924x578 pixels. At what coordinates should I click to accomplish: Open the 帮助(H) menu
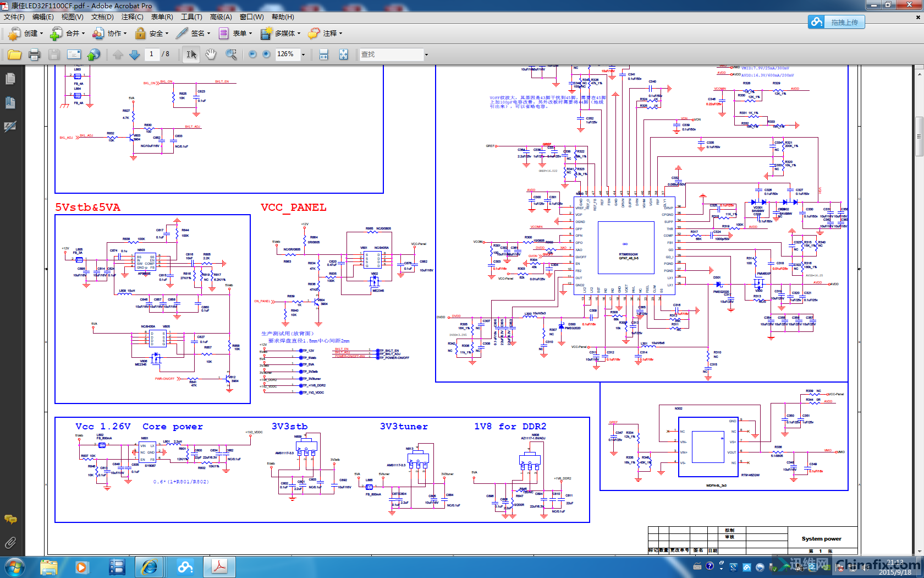pos(283,17)
